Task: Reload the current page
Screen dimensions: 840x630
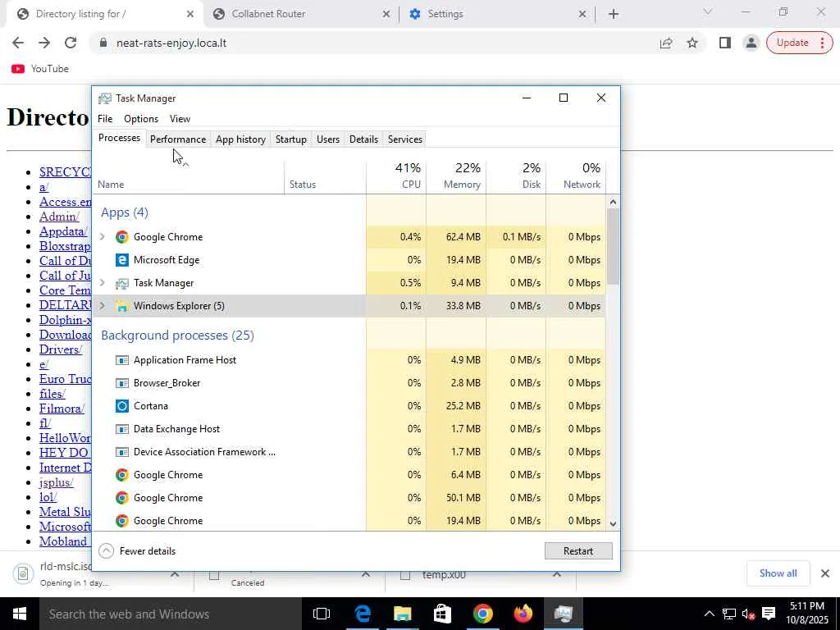Action: (71, 43)
